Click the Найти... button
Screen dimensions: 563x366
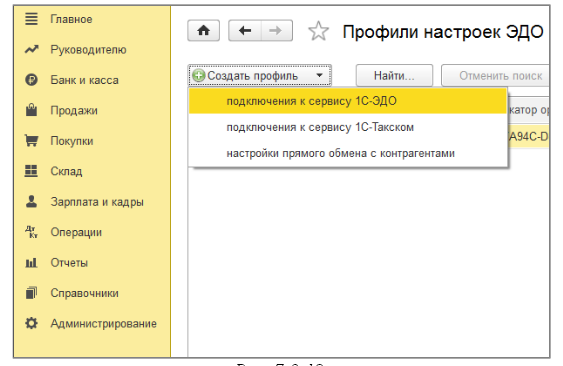[x=394, y=76]
